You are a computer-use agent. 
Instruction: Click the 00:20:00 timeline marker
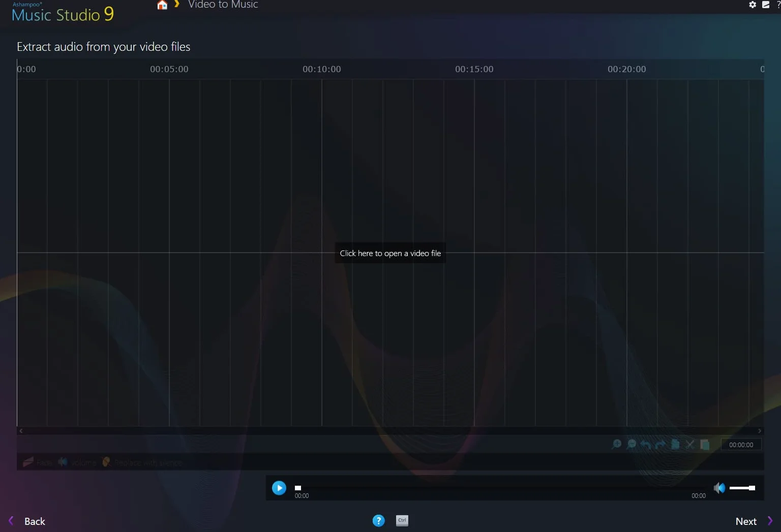pos(627,69)
